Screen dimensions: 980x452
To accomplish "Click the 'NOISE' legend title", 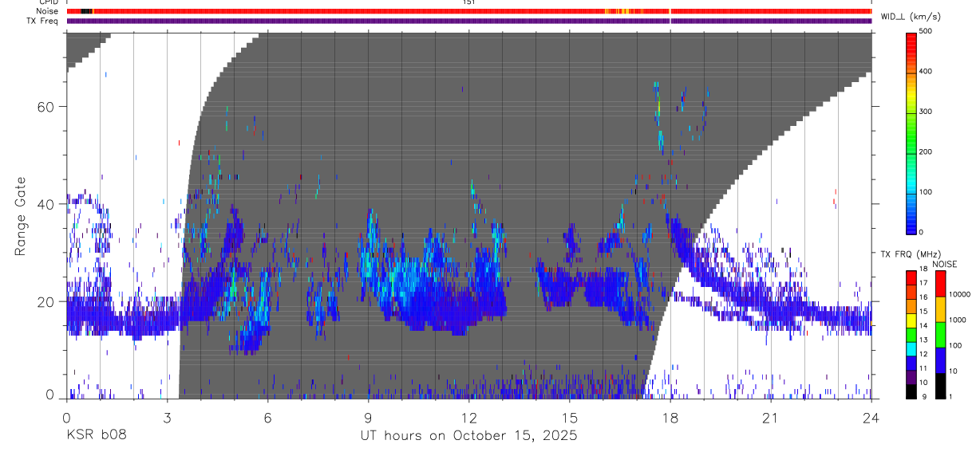I will point(944,264).
